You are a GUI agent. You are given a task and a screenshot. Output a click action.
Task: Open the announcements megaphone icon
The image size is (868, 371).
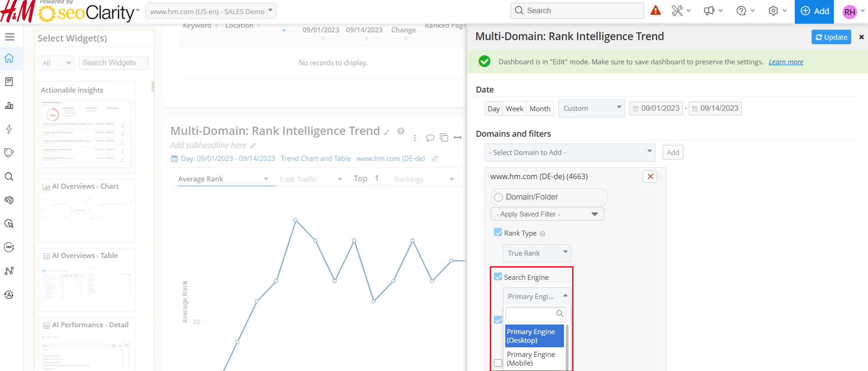[709, 10]
